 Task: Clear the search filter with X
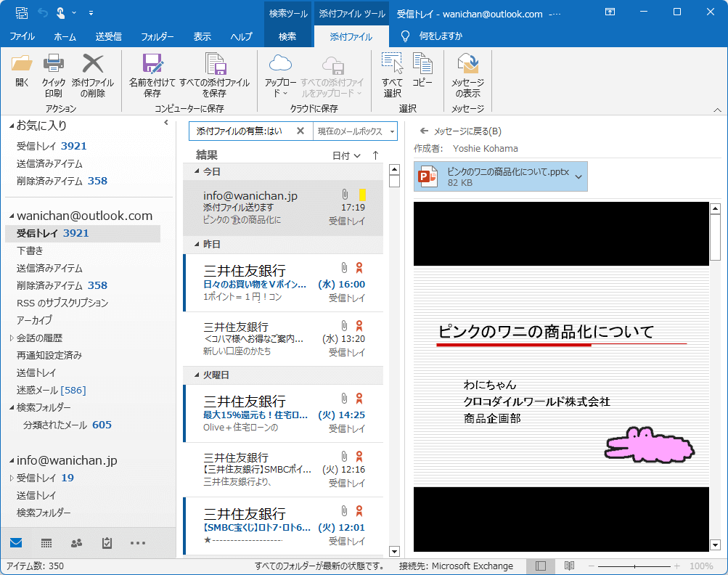coord(300,131)
